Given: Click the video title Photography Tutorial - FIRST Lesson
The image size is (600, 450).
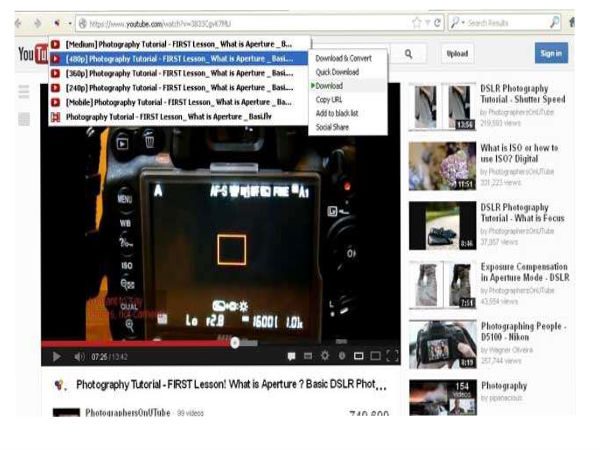Looking at the screenshot, I should [231, 385].
